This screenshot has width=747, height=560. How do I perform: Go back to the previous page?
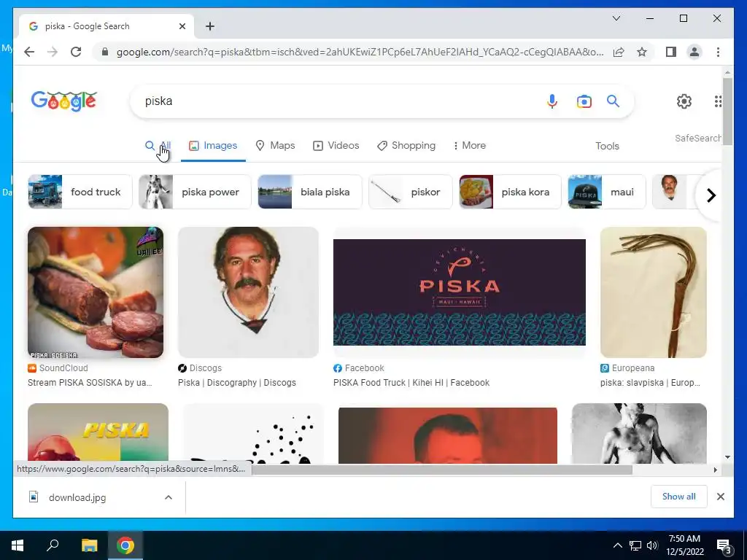click(29, 52)
